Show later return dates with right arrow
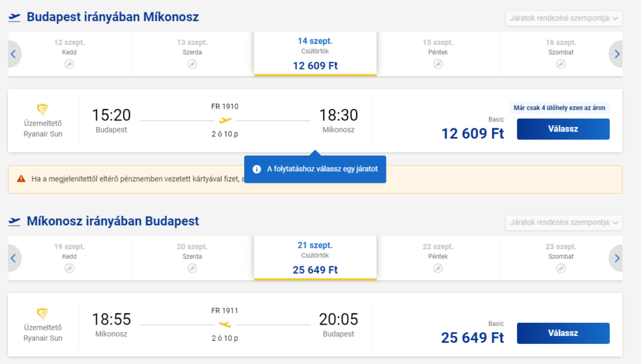Viewport: 641px width, 364px height. 617,258
